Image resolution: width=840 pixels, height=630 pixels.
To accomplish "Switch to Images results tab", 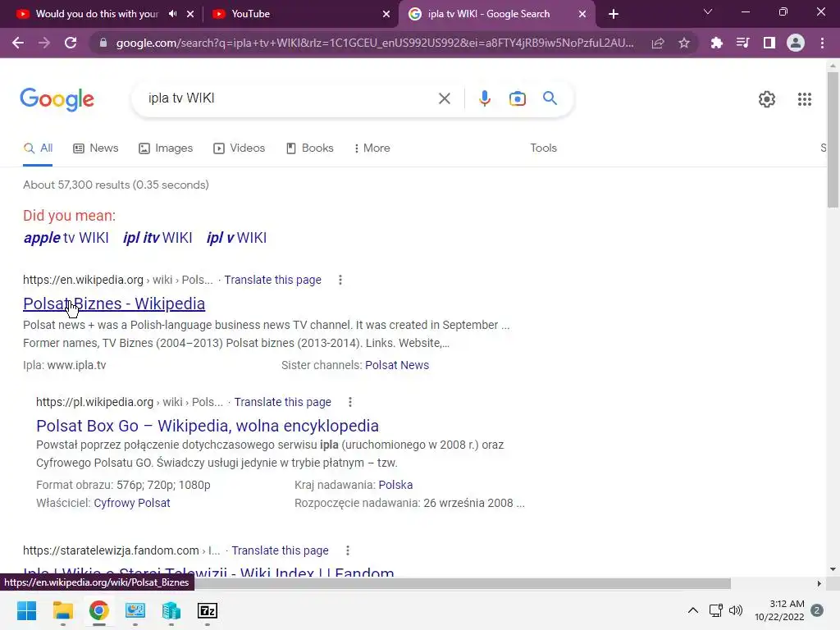I will (166, 148).
